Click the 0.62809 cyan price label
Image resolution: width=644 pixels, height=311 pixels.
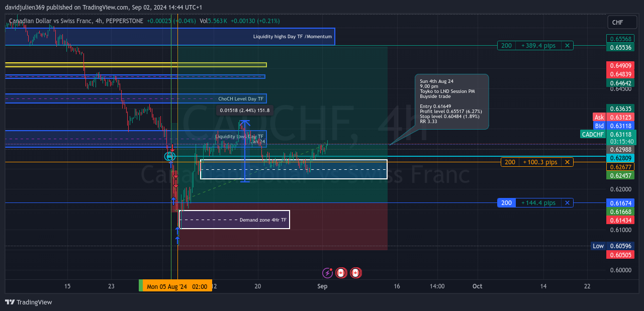pyautogui.click(x=620, y=158)
